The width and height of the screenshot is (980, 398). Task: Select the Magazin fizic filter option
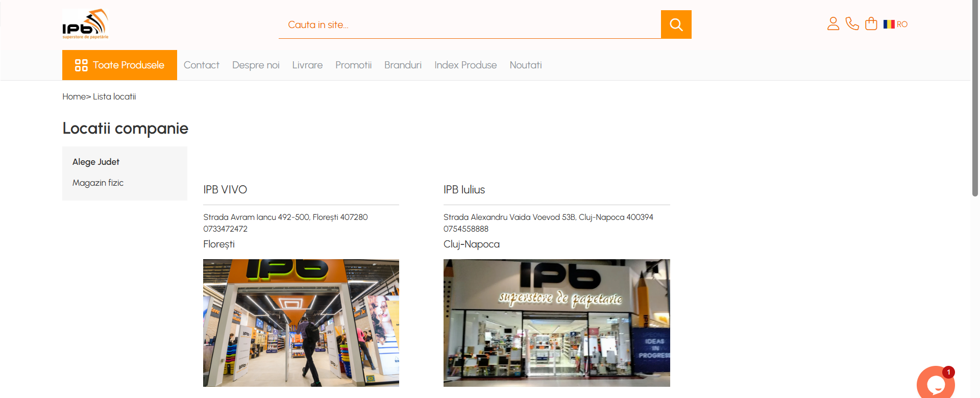pyautogui.click(x=98, y=183)
